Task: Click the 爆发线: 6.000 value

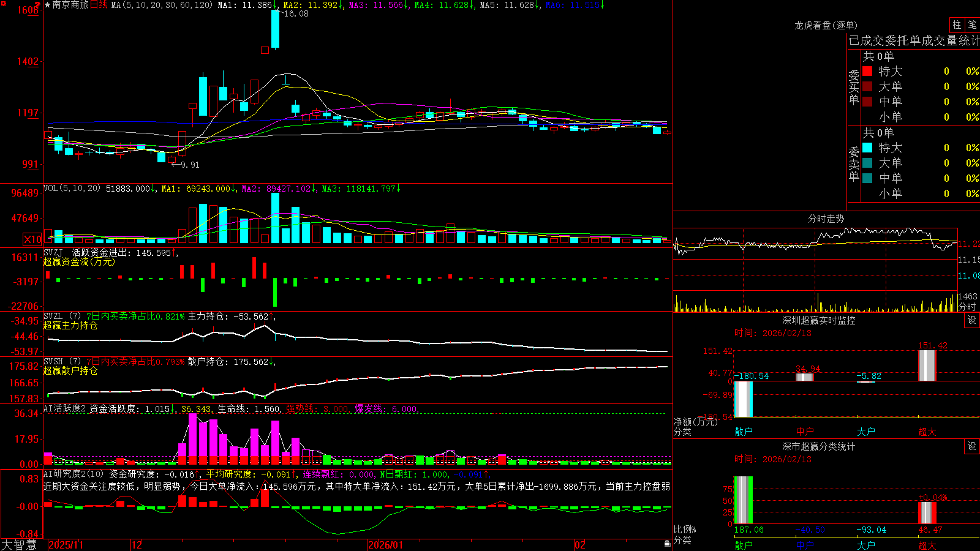Action: click(x=386, y=409)
